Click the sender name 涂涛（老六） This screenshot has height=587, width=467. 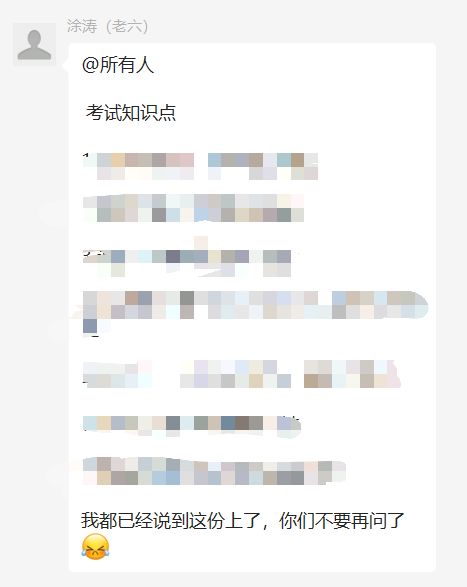pyautogui.click(x=107, y=26)
